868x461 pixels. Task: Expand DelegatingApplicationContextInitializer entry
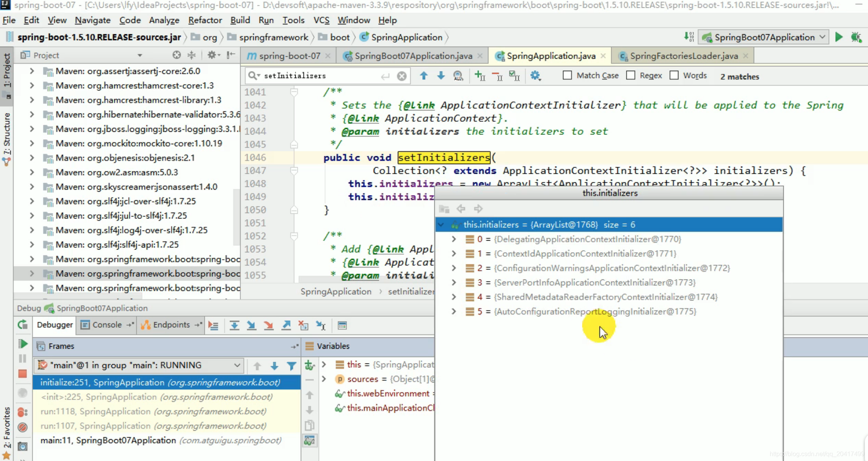click(453, 239)
